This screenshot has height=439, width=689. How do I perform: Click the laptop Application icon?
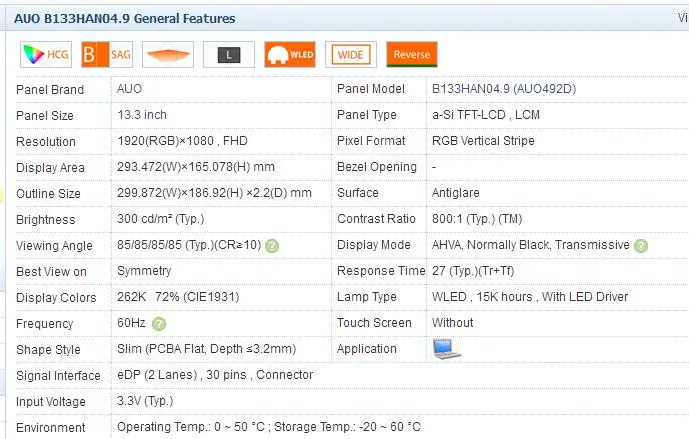coord(446,349)
